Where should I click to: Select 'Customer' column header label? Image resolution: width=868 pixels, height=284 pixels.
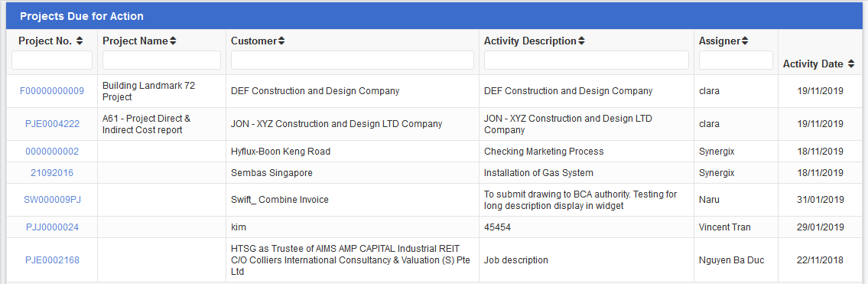click(254, 41)
